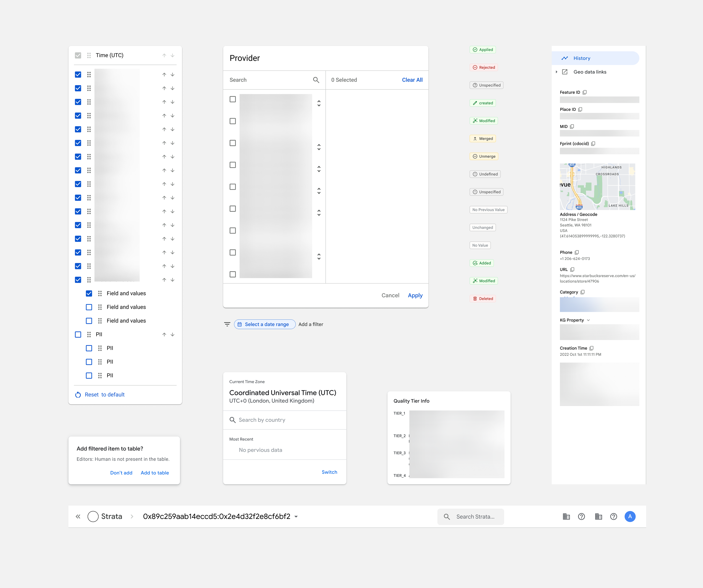Click the search icon in Strata search bar
The height and width of the screenshot is (588, 703).
point(447,517)
